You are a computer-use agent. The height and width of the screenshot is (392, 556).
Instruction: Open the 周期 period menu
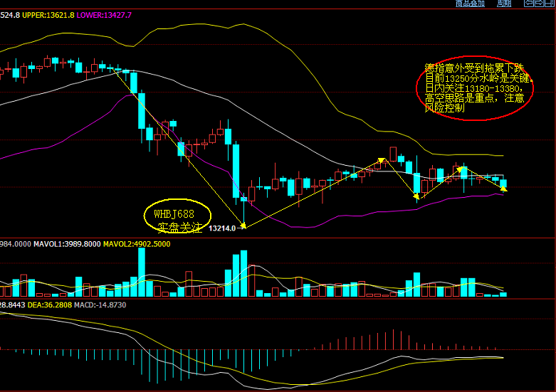click(x=504, y=4)
